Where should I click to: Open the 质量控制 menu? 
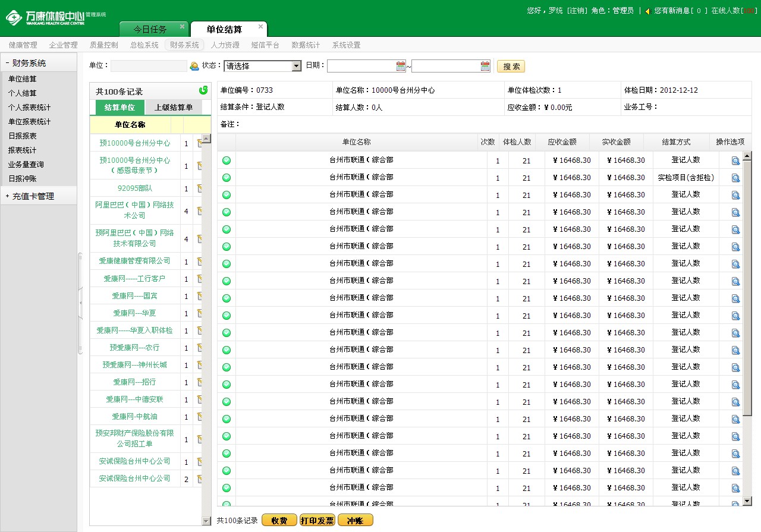pyautogui.click(x=103, y=45)
